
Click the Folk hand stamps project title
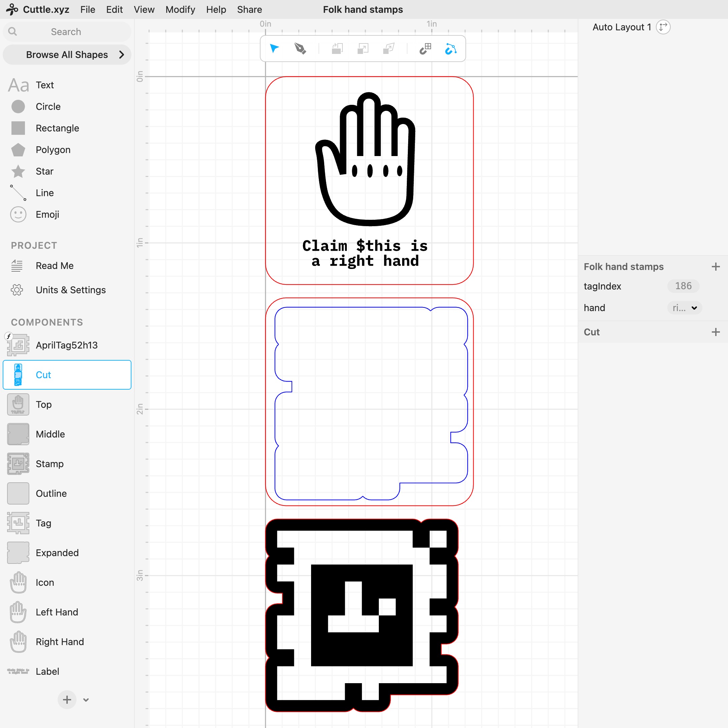363,9
